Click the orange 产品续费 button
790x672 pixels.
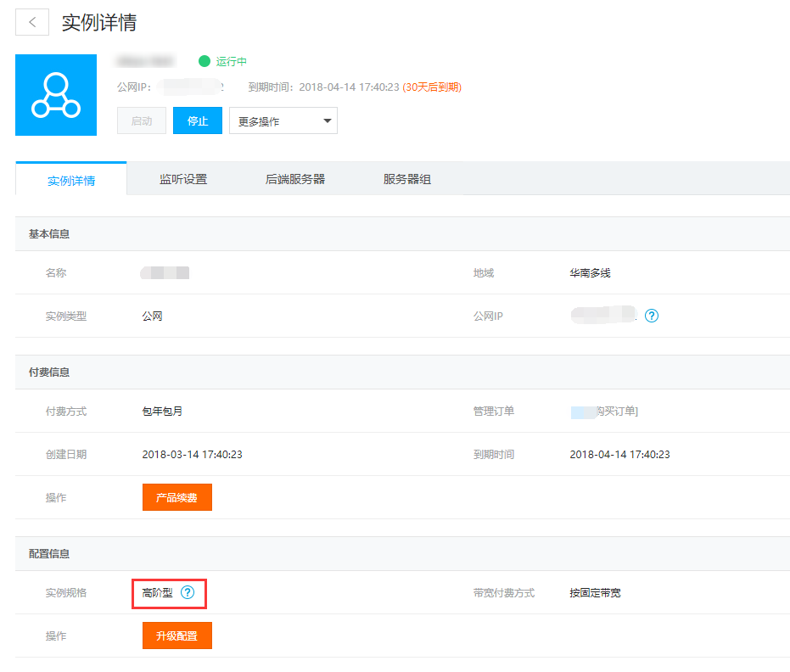(176, 498)
